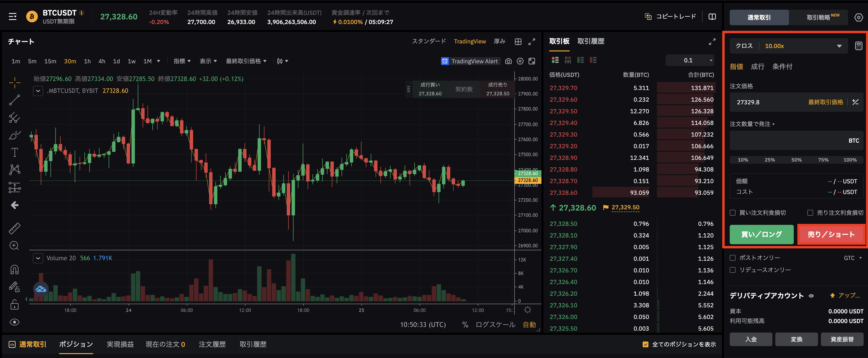This screenshot has width=868, height=358.
Task: Show asks-only order book view
Action: 593,60
